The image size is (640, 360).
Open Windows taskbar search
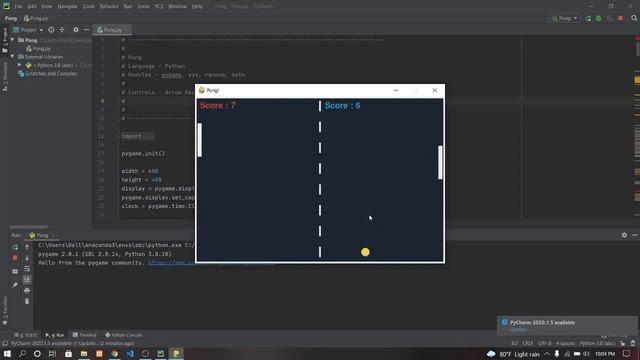point(22,353)
